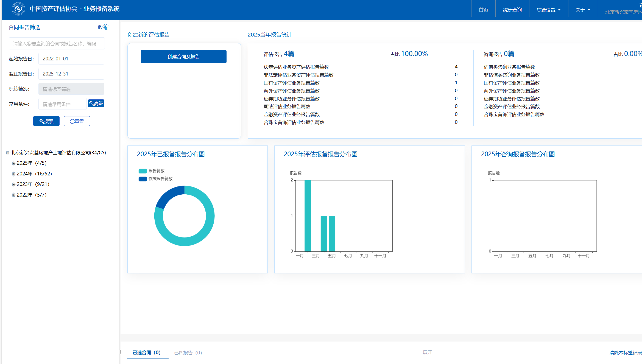Go to 统计查询 in top navigation

pyautogui.click(x=512, y=10)
